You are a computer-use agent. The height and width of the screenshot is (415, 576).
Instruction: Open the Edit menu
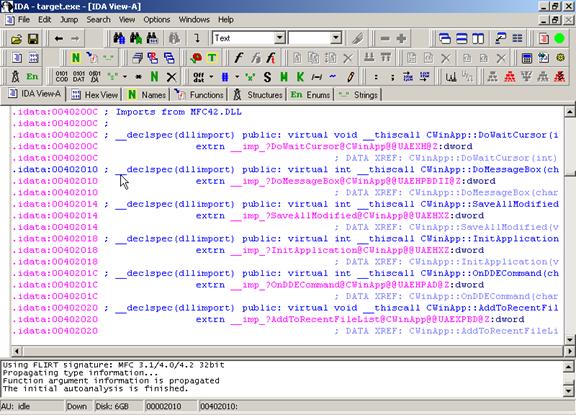pyautogui.click(x=44, y=19)
